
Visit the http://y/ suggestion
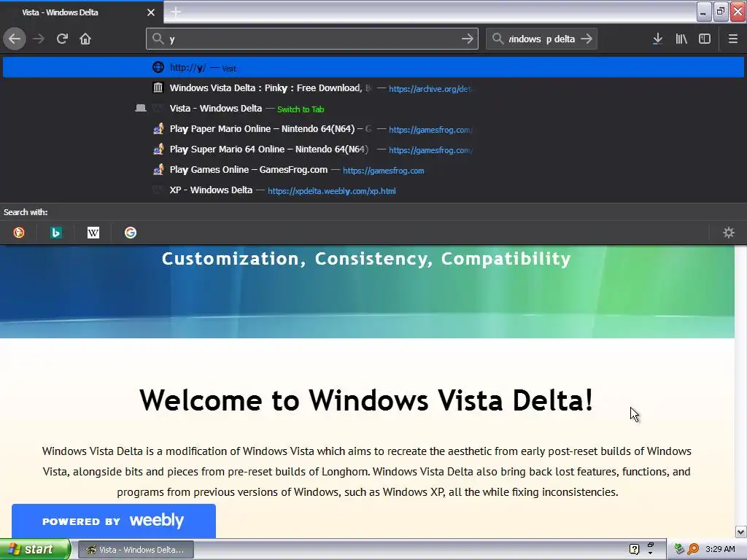[373, 67]
